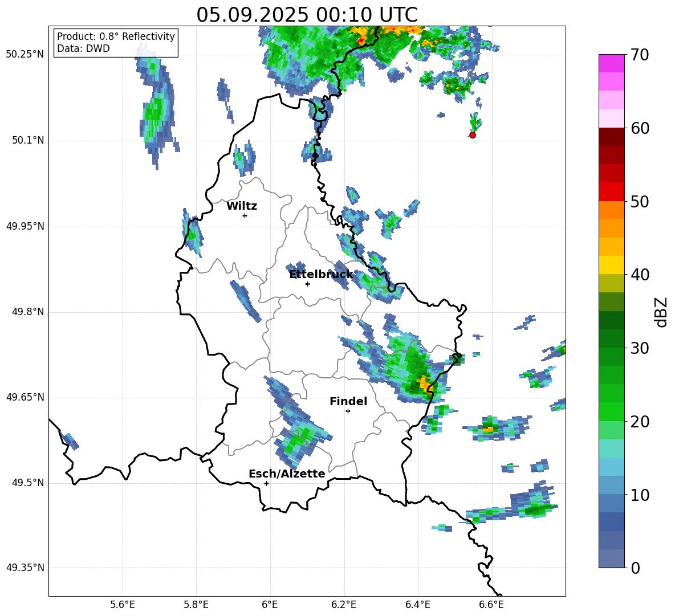Click the colorbar value 20

point(640,421)
